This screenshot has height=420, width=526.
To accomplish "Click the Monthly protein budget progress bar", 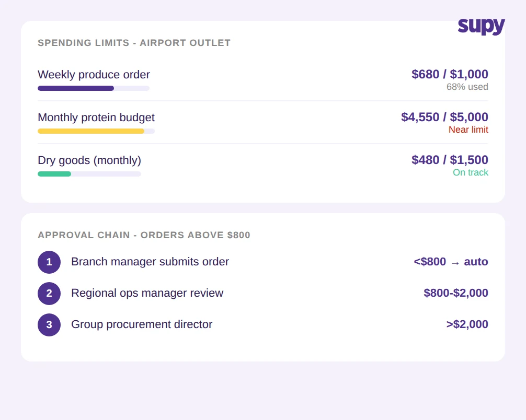I will 96,132.
